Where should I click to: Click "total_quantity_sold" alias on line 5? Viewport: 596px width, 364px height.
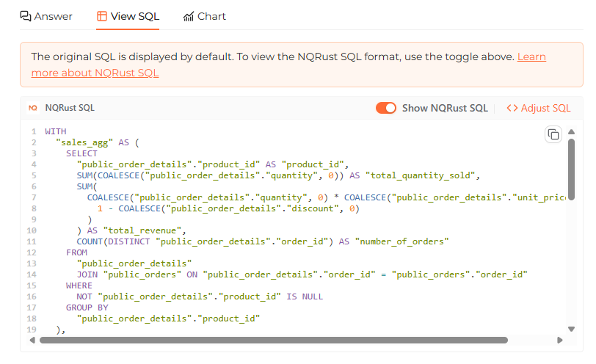click(x=421, y=175)
